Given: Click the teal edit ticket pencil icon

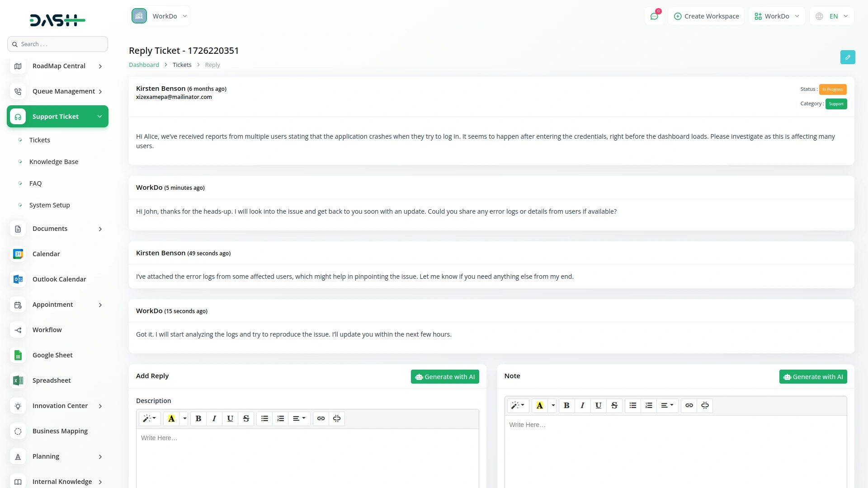Looking at the screenshot, I should point(848,57).
